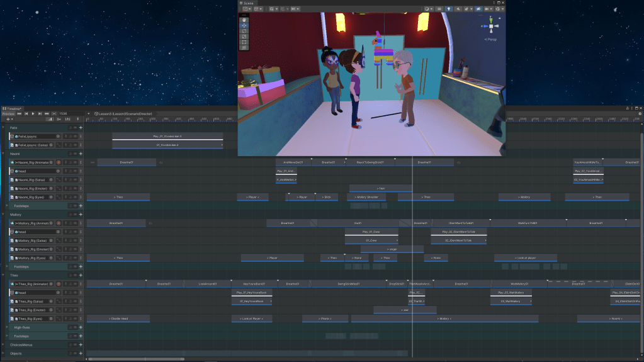
Task: Click the Play button in Timeline
Action: pyautogui.click(x=33, y=113)
